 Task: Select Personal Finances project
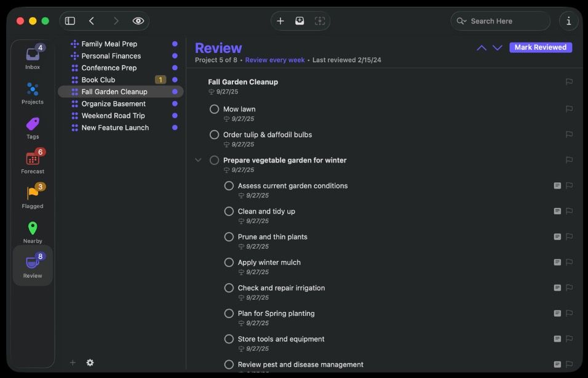[x=121, y=56]
